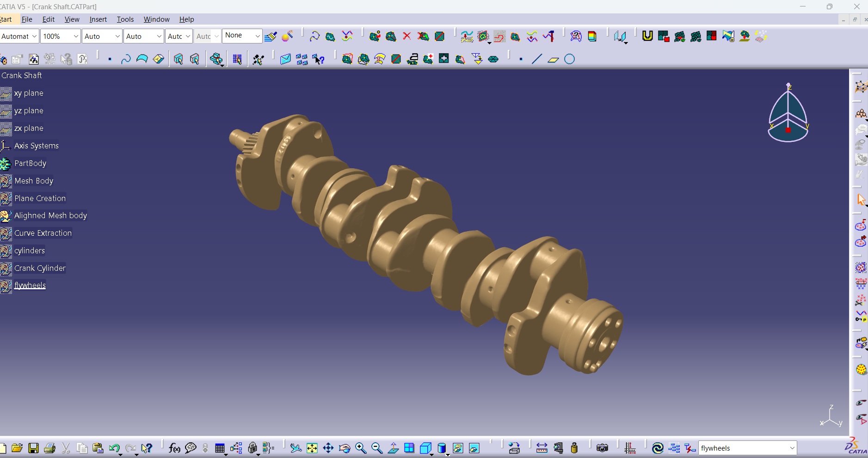Viewport: 868px width, 458px height.
Task: Click the Measure Between ruler icon
Action: (x=542, y=448)
